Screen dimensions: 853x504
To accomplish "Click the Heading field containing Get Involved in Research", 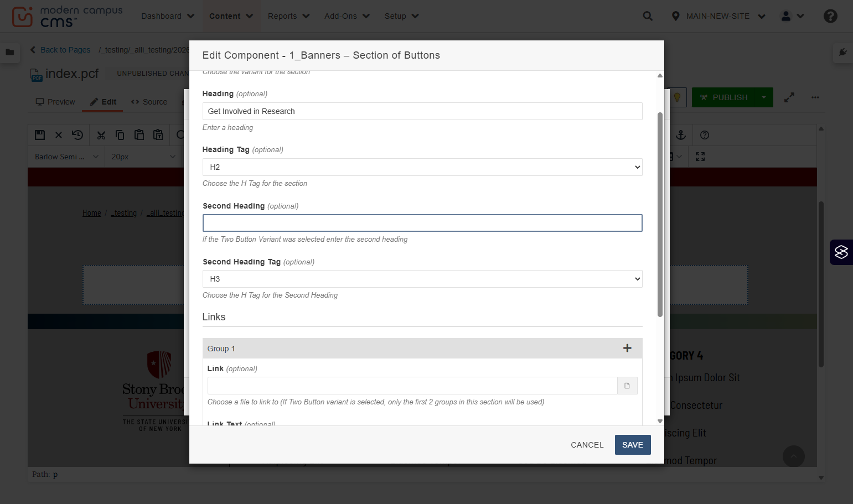I will pyautogui.click(x=422, y=111).
